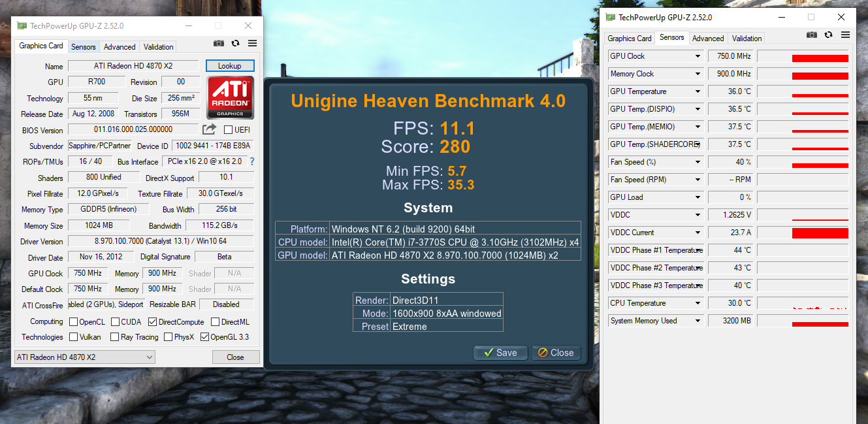Switch to Advanced tab in right window
868x424 pixels.
[x=708, y=39]
